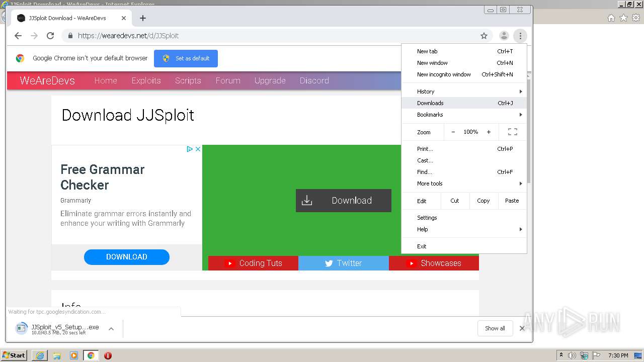
Task: Open the Forum nav link
Action: tap(228, 80)
